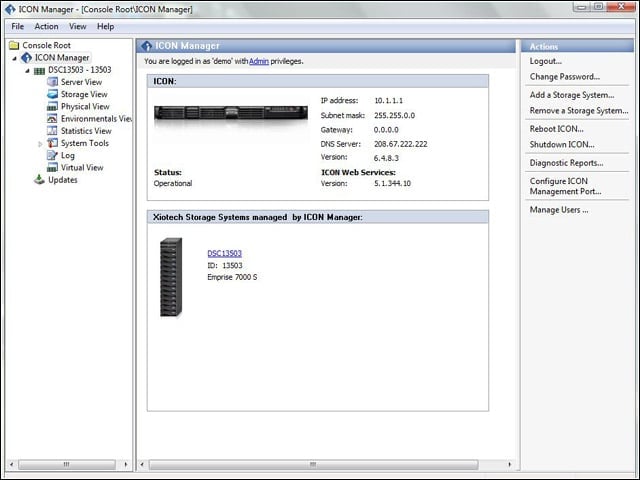Screen dimensions: 640x480
Task: Click the main pane scroll left arrow
Action: 142,464
